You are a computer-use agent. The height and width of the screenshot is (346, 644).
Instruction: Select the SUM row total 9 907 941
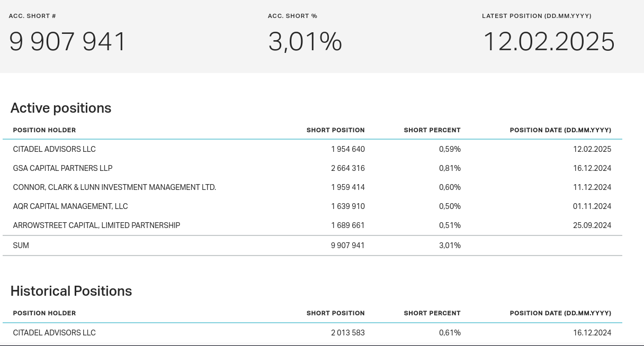click(348, 245)
